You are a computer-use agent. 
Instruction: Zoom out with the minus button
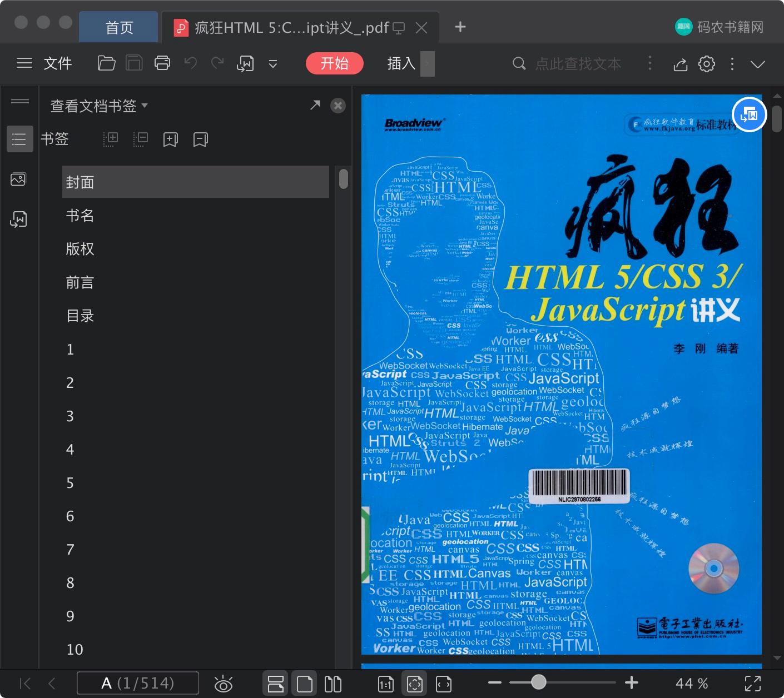click(x=495, y=682)
